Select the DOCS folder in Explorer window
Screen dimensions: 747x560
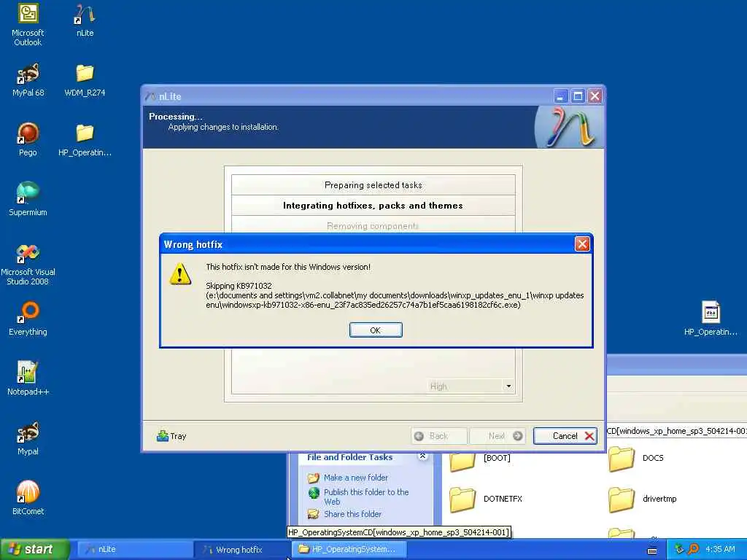pyautogui.click(x=636, y=458)
